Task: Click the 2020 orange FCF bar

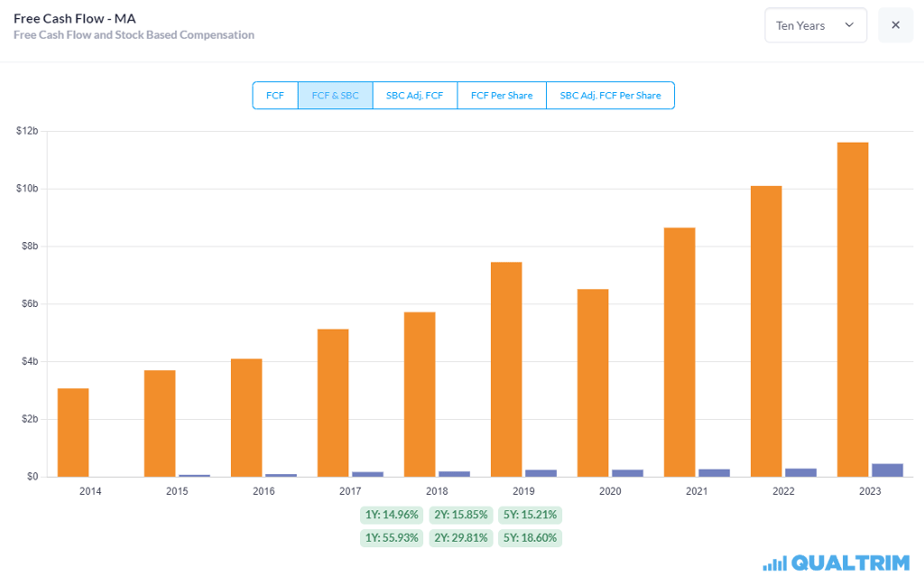Action: (593, 382)
